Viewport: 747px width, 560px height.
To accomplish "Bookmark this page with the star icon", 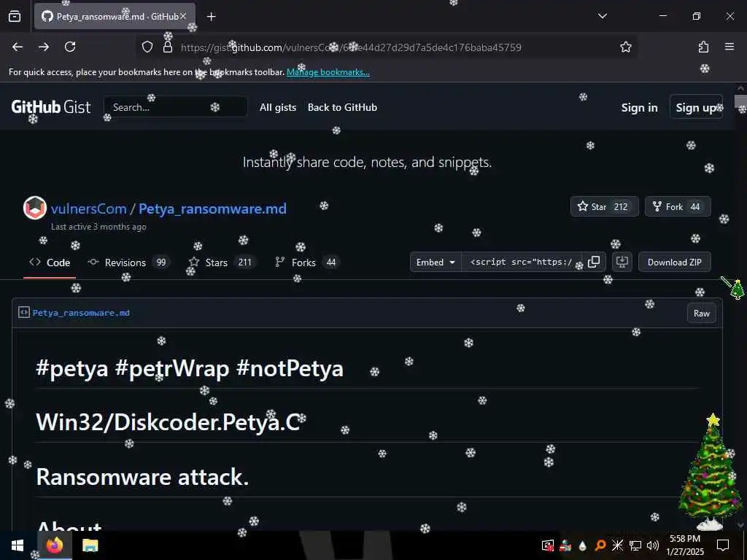I will pos(625,47).
